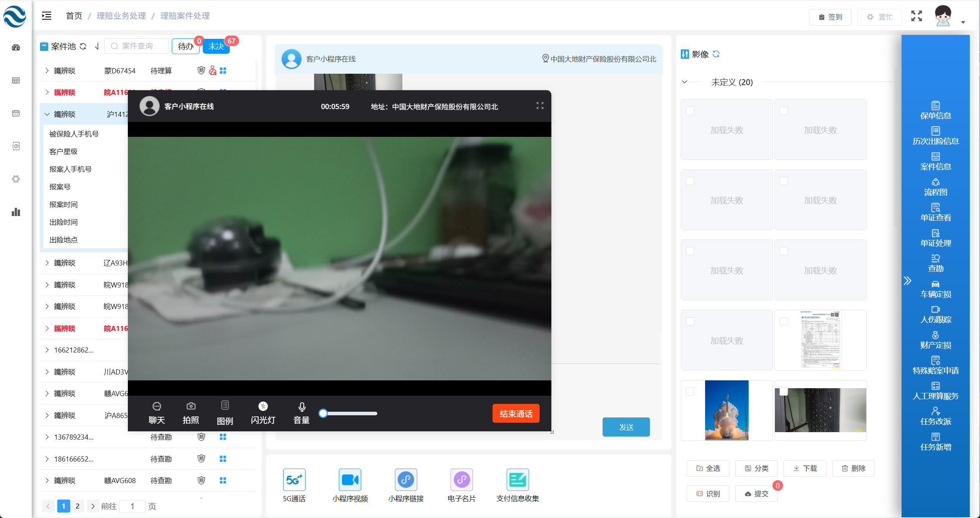Switch to the 未决 tab
This screenshot has width=980, height=518.
coord(216,46)
